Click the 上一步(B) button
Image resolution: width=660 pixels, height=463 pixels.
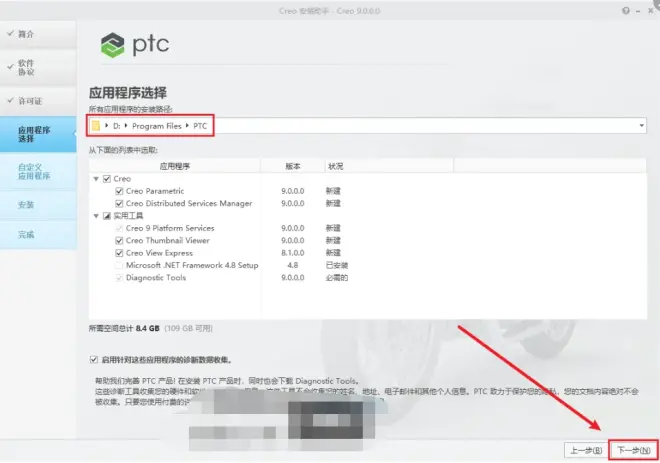pos(585,450)
